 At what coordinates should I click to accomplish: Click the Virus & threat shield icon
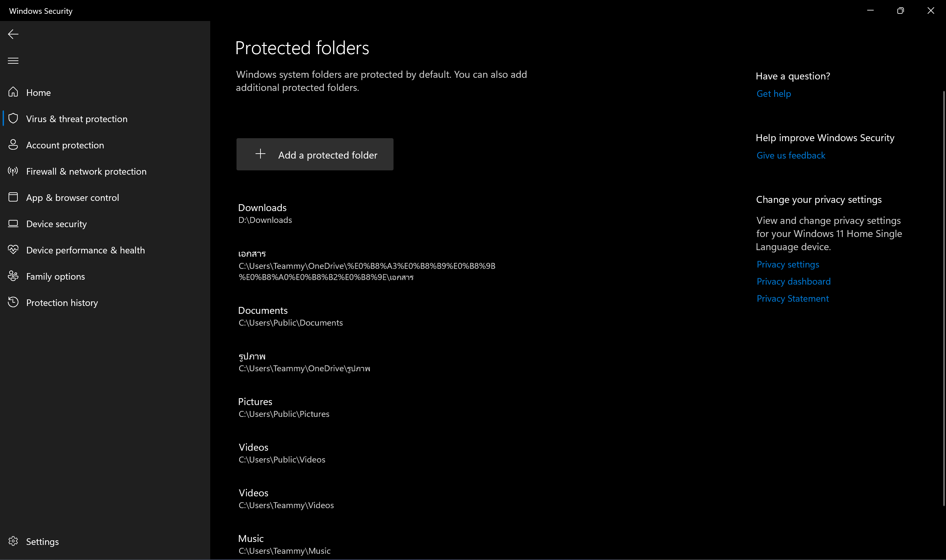[13, 118]
